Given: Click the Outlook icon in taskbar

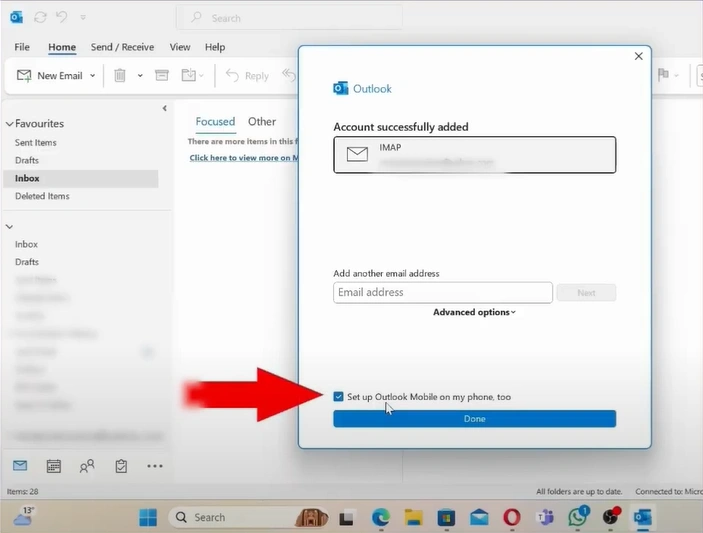Looking at the screenshot, I should (643, 517).
